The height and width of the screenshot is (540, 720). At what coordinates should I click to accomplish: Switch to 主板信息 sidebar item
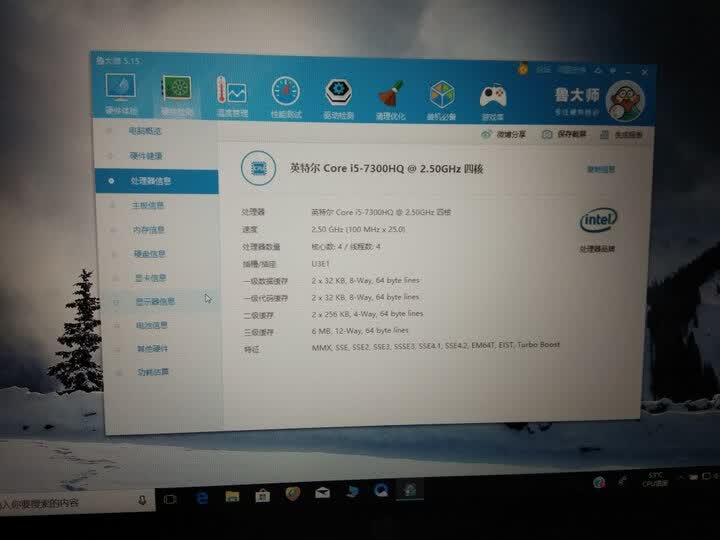[x=148, y=205]
